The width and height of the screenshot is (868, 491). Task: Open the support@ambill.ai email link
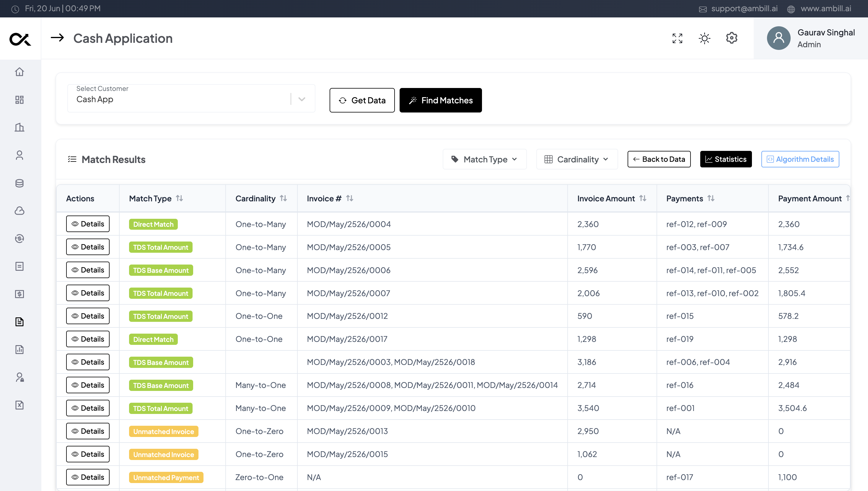[x=744, y=9]
